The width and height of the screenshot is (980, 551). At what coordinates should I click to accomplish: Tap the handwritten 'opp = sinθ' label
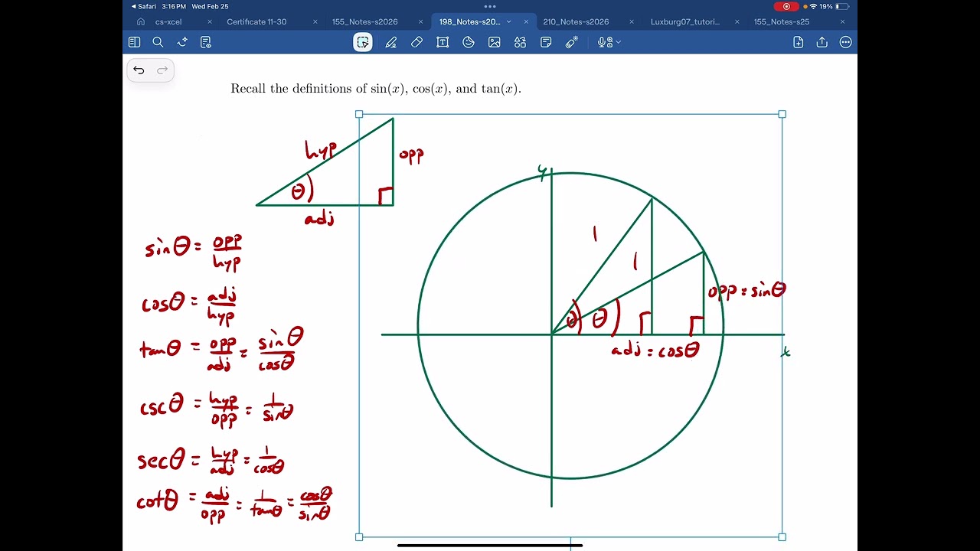[x=746, y=291]
